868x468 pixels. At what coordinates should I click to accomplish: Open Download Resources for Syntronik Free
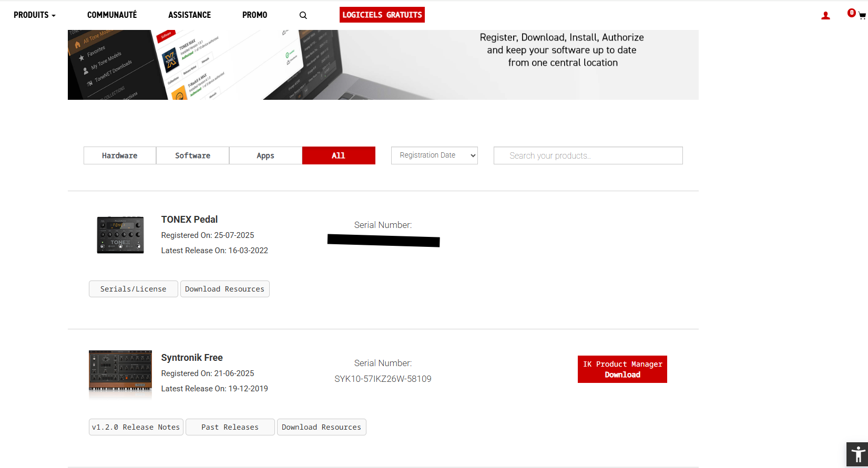322,427
